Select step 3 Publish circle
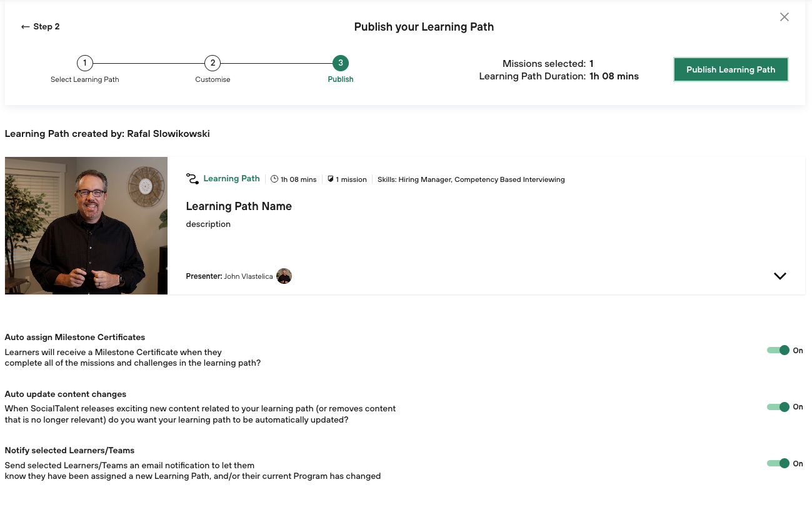 tap(341, 63)
